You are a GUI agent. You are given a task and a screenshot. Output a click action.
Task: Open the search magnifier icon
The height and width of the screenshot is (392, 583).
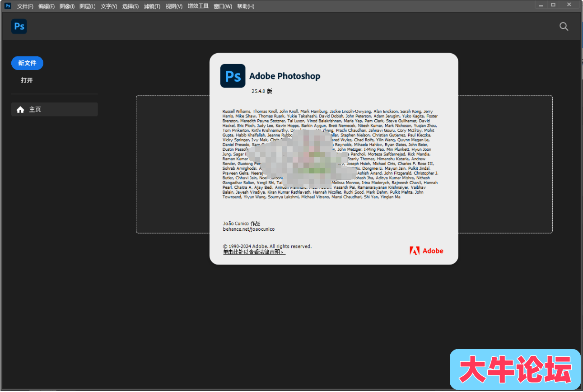point(564,26)
